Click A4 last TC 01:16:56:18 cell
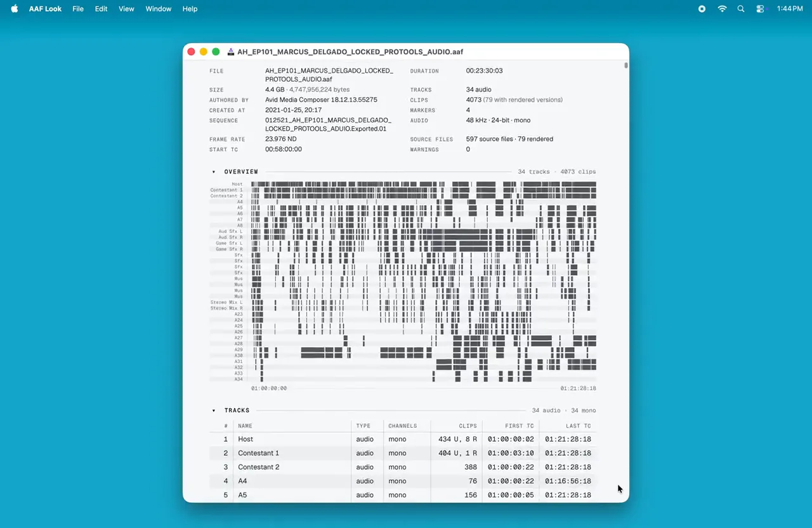812x528 pixels. 568,481
